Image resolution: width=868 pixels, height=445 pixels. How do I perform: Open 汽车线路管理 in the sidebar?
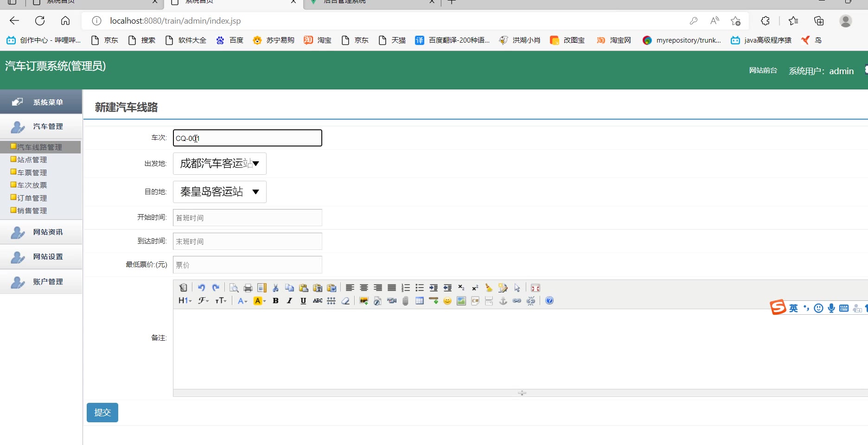[x=39, y=147]
